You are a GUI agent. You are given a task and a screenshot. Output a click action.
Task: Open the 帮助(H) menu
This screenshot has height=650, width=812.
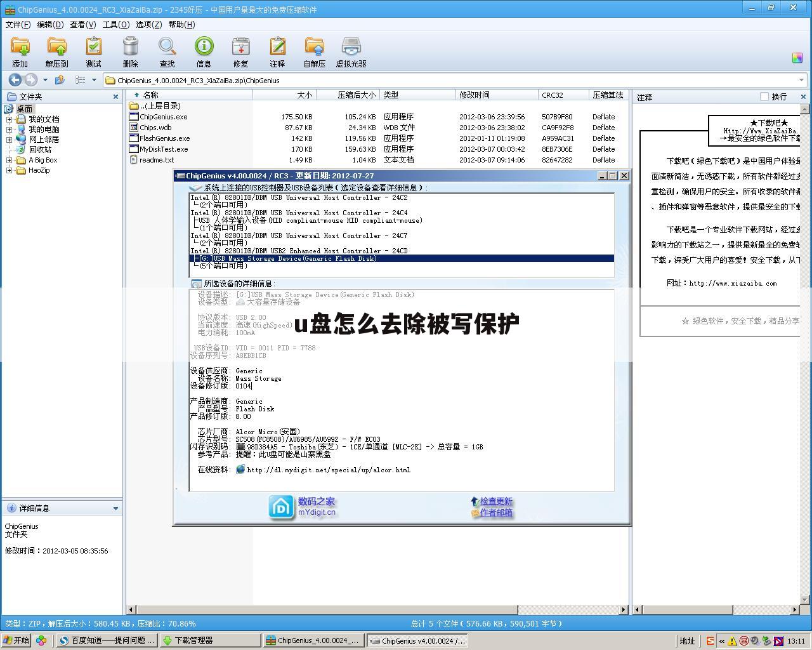pos(181,24)
